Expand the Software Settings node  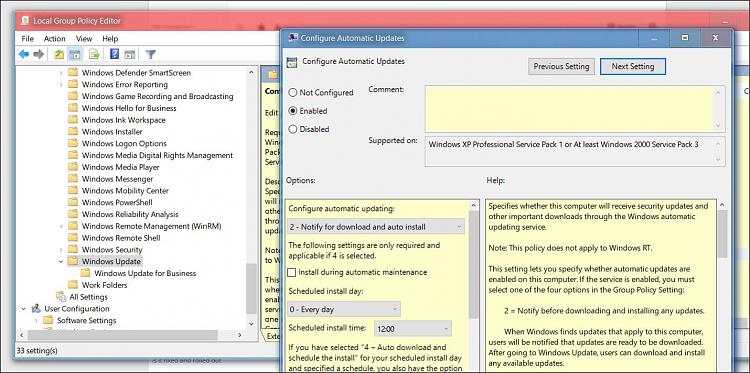[x=36, y=320]
